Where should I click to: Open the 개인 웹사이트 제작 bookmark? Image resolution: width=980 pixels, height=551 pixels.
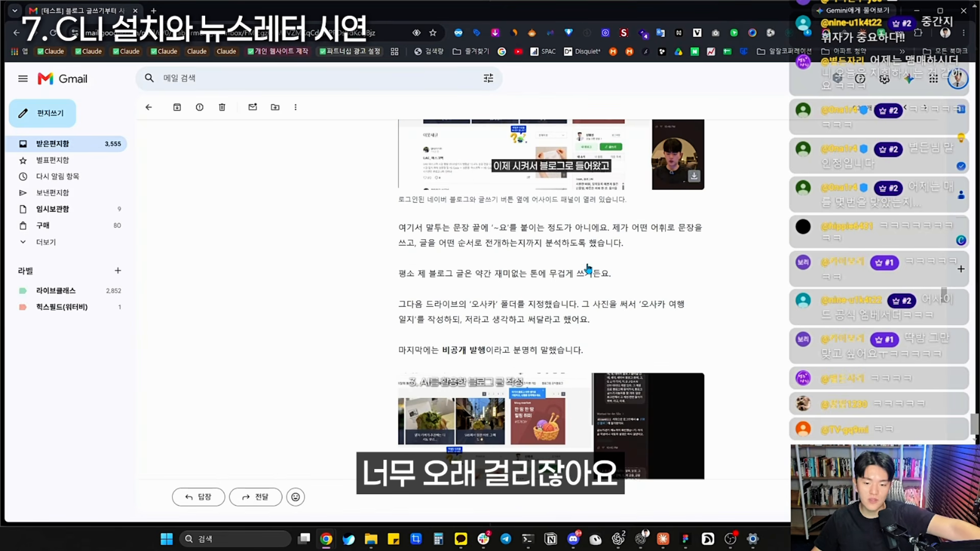[x=277, y=51]
